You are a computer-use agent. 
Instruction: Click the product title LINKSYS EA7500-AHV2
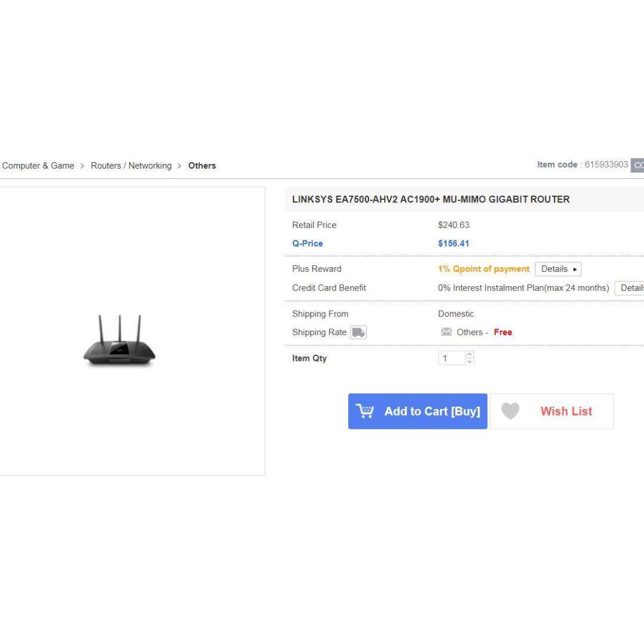point(431,199)
